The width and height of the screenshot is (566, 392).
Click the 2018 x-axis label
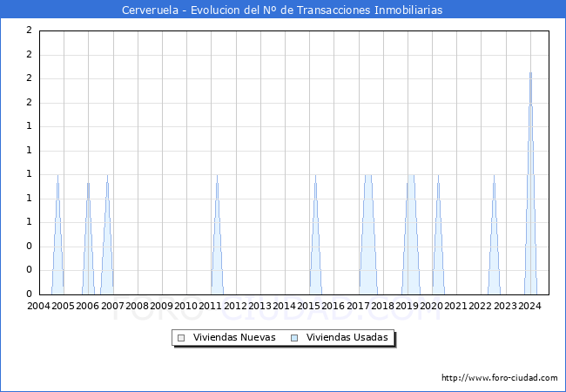382,306
